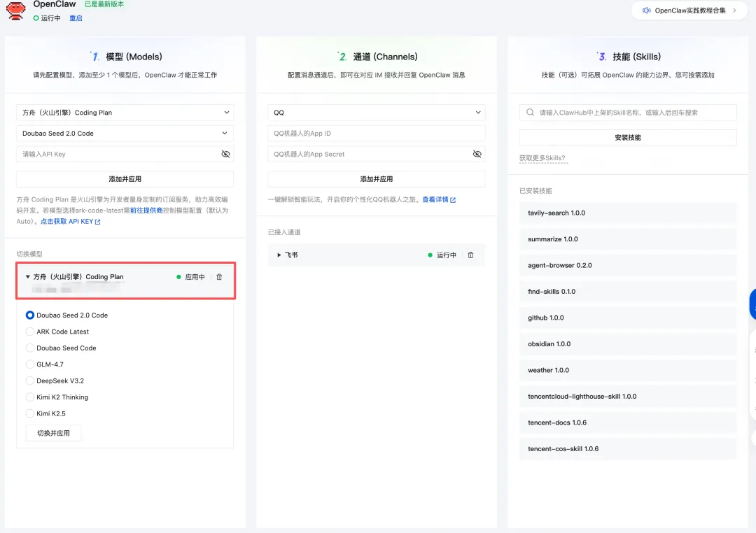Collapse the 方舟 Coding Plan model list

[x=27, y=276]
